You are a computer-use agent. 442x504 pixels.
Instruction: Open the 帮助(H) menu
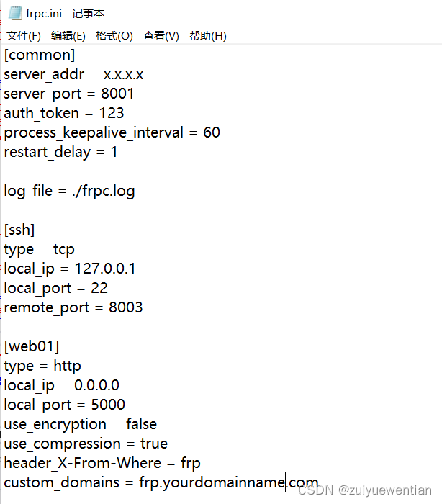point(208,36)
